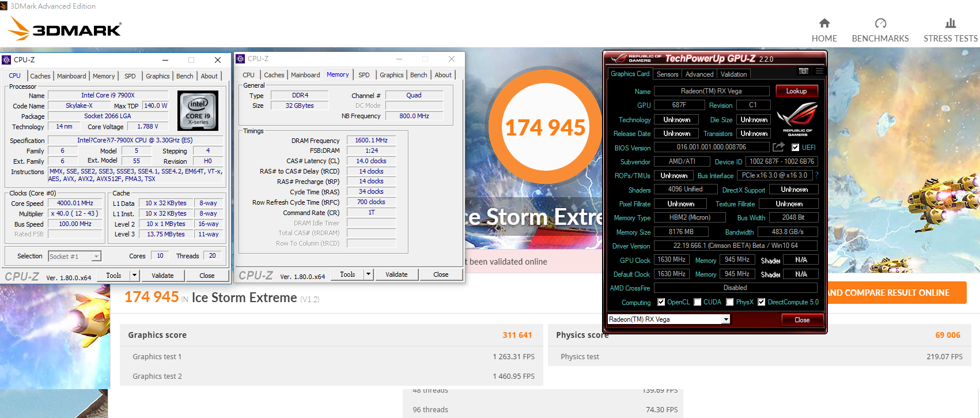Click the Cores count 10 field
The height and width of the screenshot is (418, 980).
coord(160,255)
